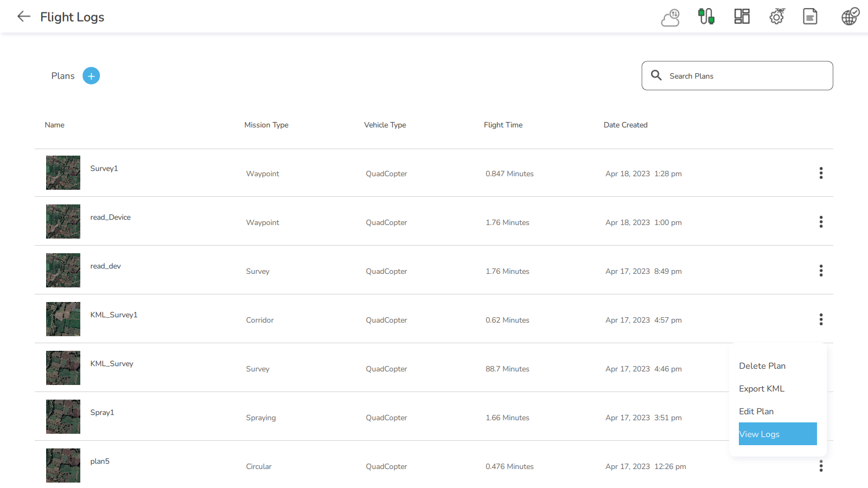
Task: Click the Search Plans input field
Action: [743, 76]
